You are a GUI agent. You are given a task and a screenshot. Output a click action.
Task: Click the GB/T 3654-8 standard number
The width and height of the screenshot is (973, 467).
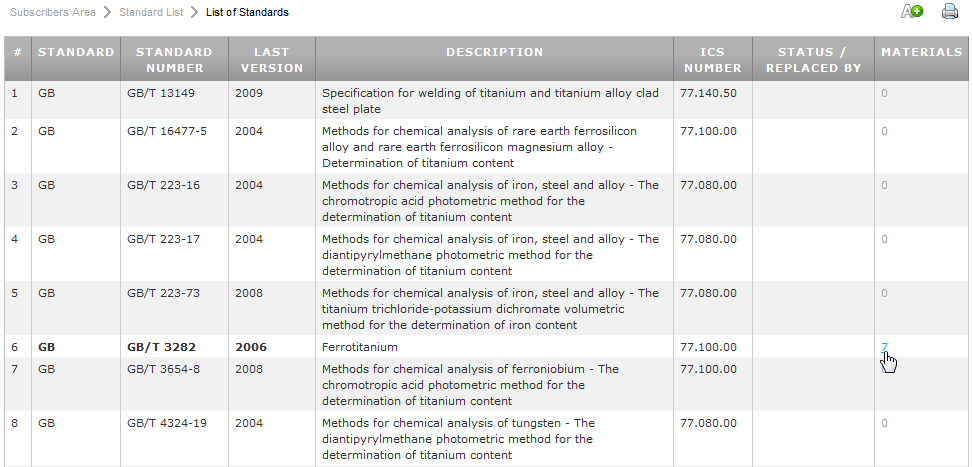[x=163, y=369]
